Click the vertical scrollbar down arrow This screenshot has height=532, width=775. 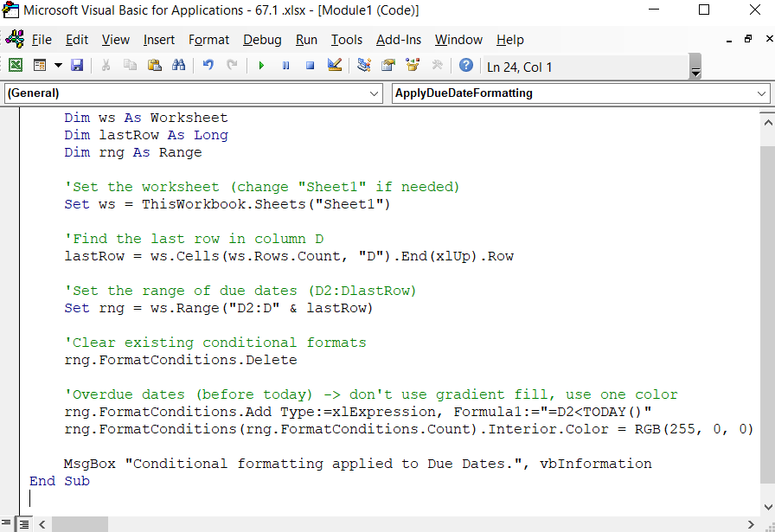click(x=769, y=506)
